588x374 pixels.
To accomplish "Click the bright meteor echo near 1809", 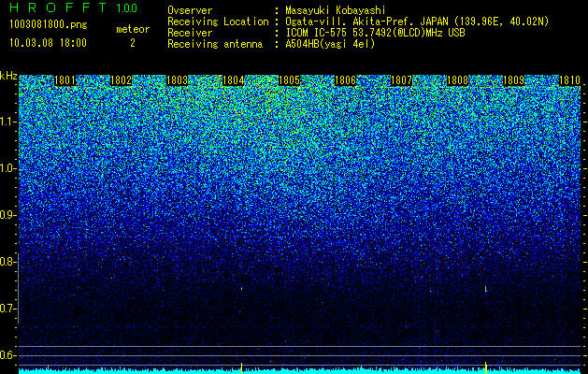I will pyautogui.click(x=485, y=289).
